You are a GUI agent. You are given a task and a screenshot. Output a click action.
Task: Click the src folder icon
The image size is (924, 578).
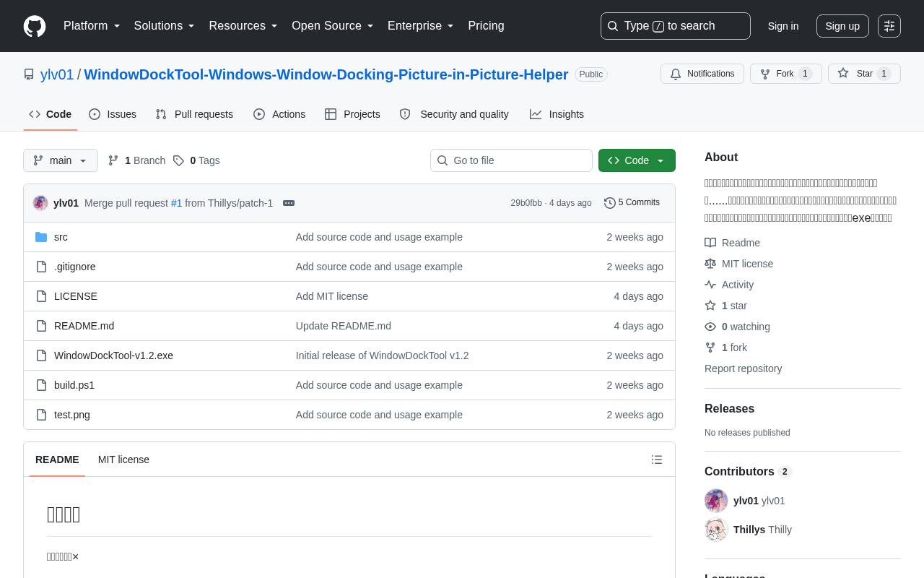coord(41,237)
